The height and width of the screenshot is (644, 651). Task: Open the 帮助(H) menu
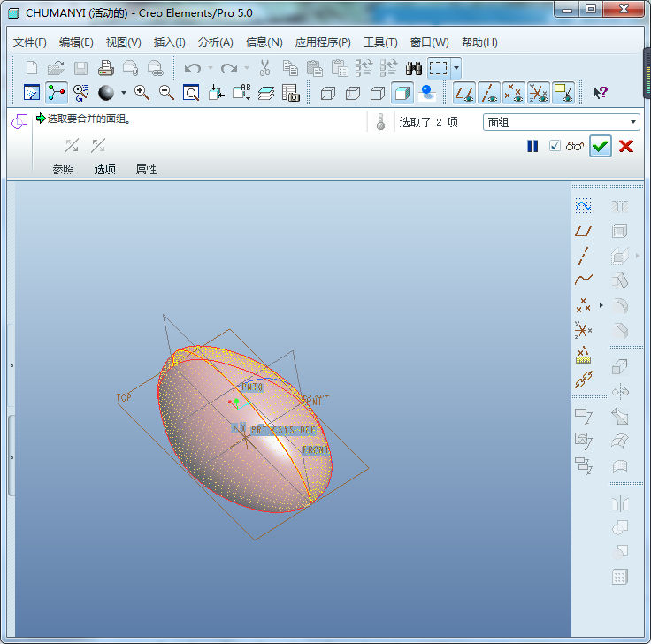(479, 42)
